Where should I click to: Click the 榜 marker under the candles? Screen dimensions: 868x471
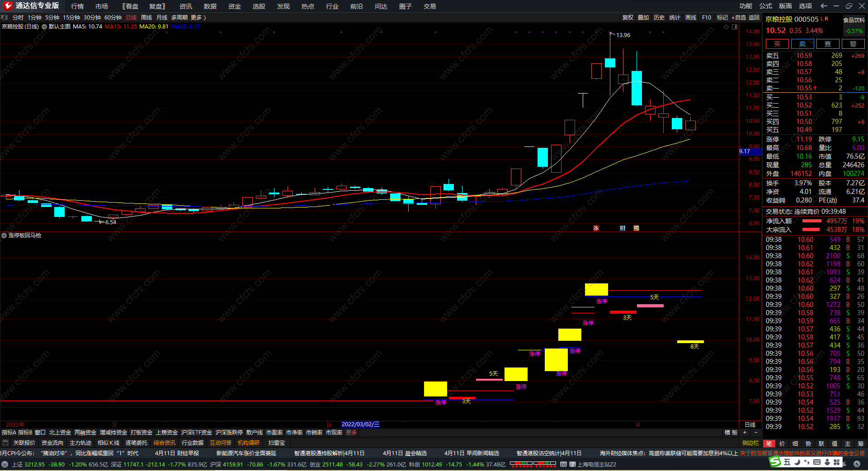[636, 228]
